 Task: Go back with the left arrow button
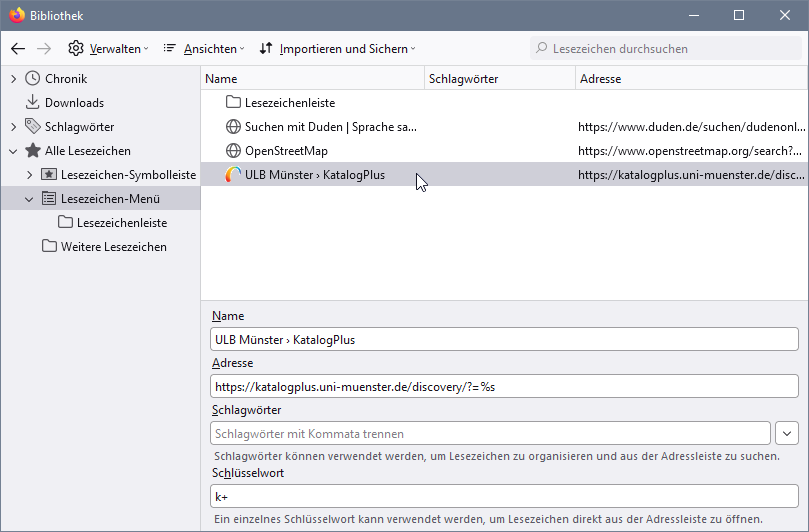pos(18,49)
